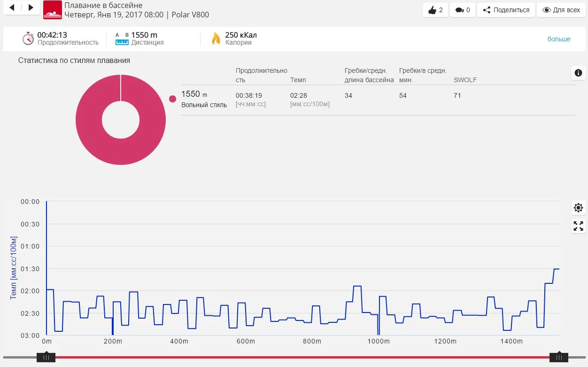Screen dimensions: 588x367
Task: Click the left range slider handle
Action: pyautogui.click(x=46, y=358)
